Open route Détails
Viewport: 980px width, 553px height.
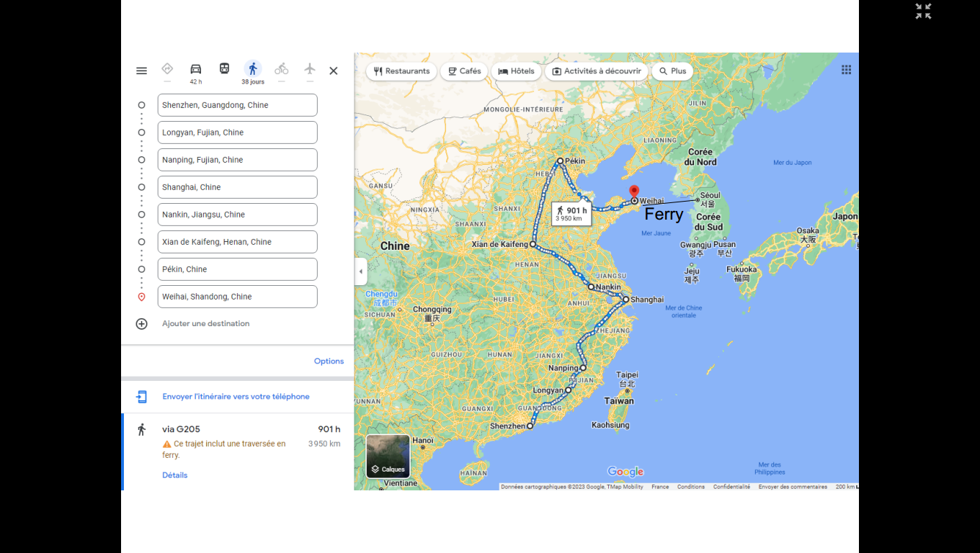tap(174, 475)
